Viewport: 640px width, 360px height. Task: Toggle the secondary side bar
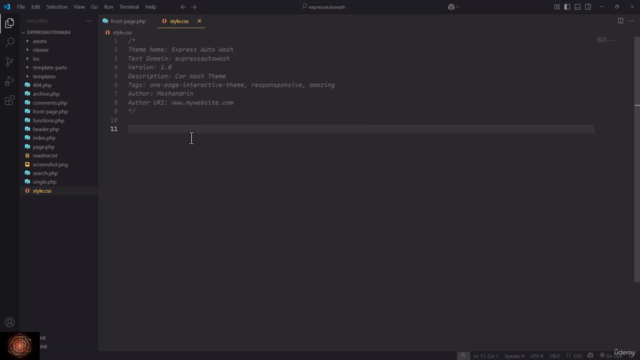pos(588,7)
